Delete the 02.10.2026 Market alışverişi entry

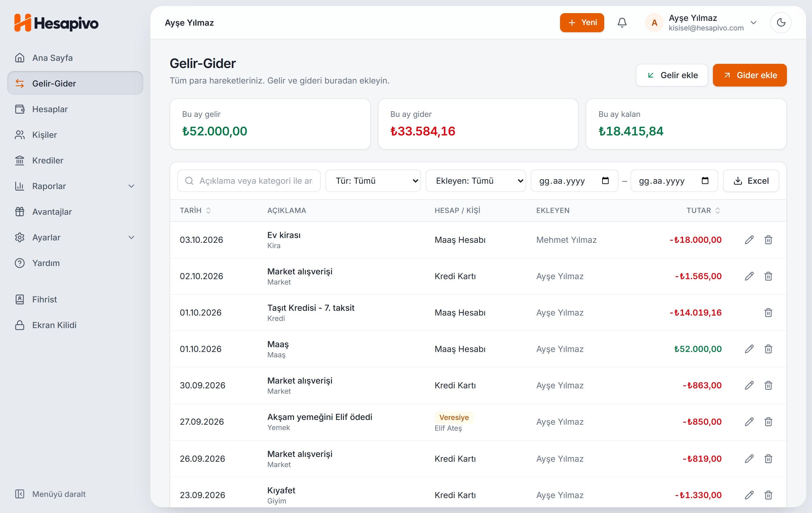click(x=768, y=276)
